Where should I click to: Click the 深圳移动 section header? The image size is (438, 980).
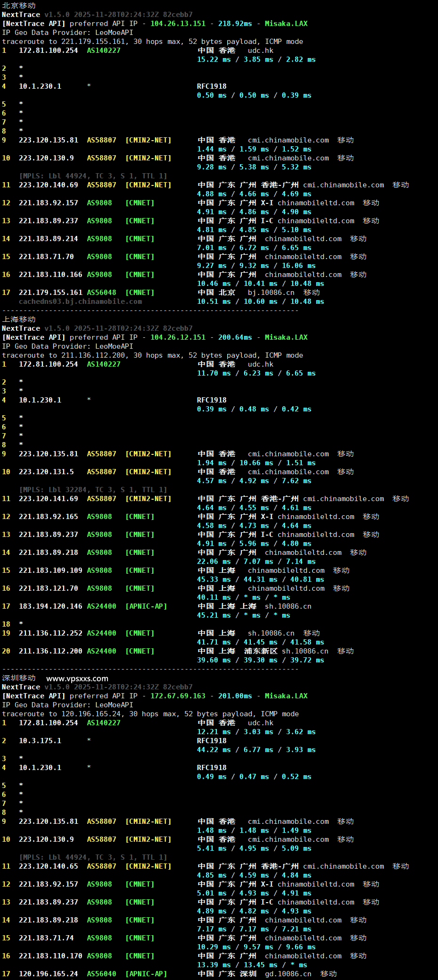point(19,678)
